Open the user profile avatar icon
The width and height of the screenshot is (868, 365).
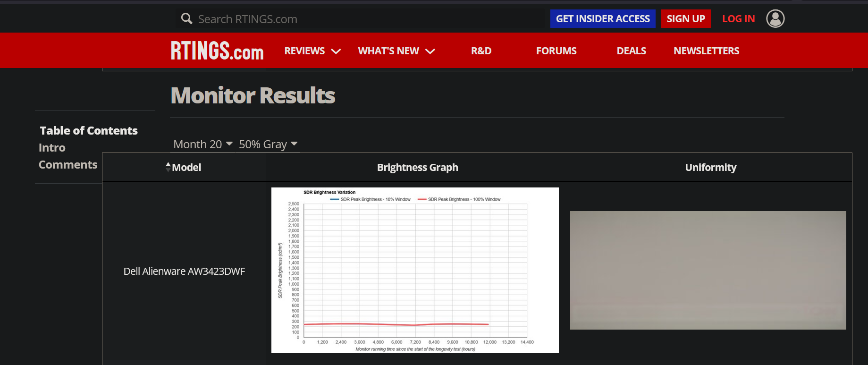(775, 19)
